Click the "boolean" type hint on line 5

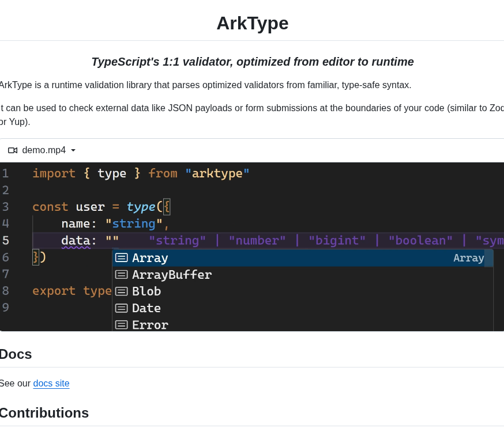pyautogui.click(x=420, y=241)
